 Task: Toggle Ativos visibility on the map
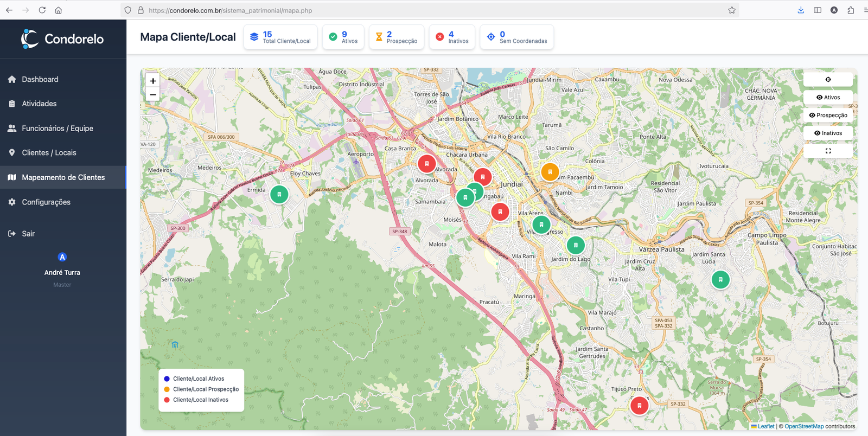[828, 98]
